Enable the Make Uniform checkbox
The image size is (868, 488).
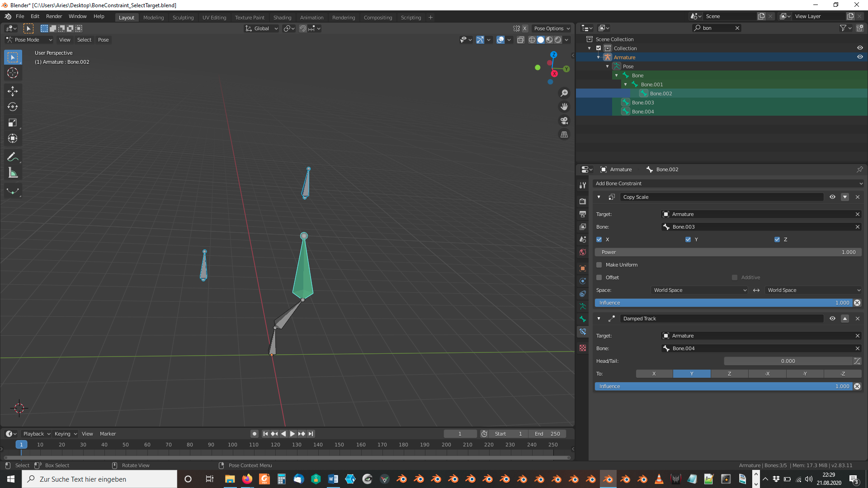pos(599,265)
